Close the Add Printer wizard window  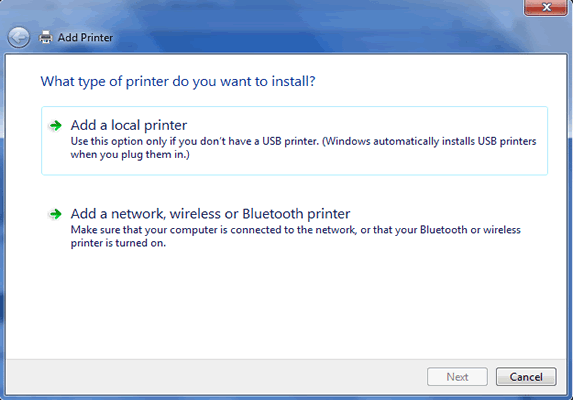(546, 8)
